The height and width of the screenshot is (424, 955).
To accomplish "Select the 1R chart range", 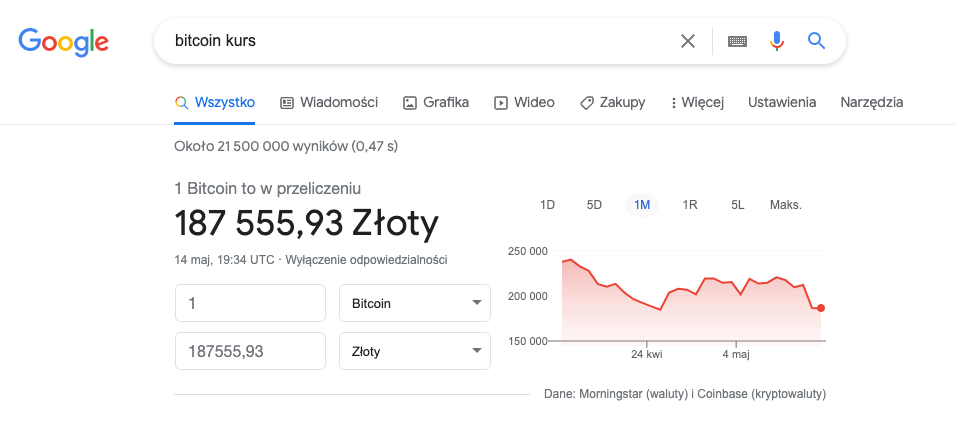I will click(x=689, y=205).
